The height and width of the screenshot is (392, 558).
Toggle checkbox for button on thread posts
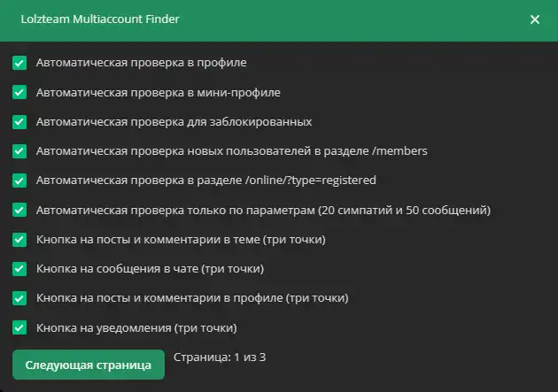(x=19, y=240)
